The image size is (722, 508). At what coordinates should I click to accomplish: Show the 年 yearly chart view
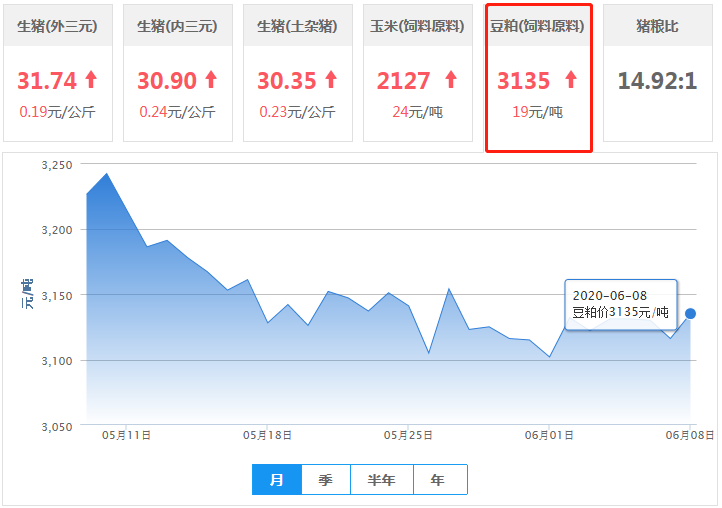click(439, 480)
